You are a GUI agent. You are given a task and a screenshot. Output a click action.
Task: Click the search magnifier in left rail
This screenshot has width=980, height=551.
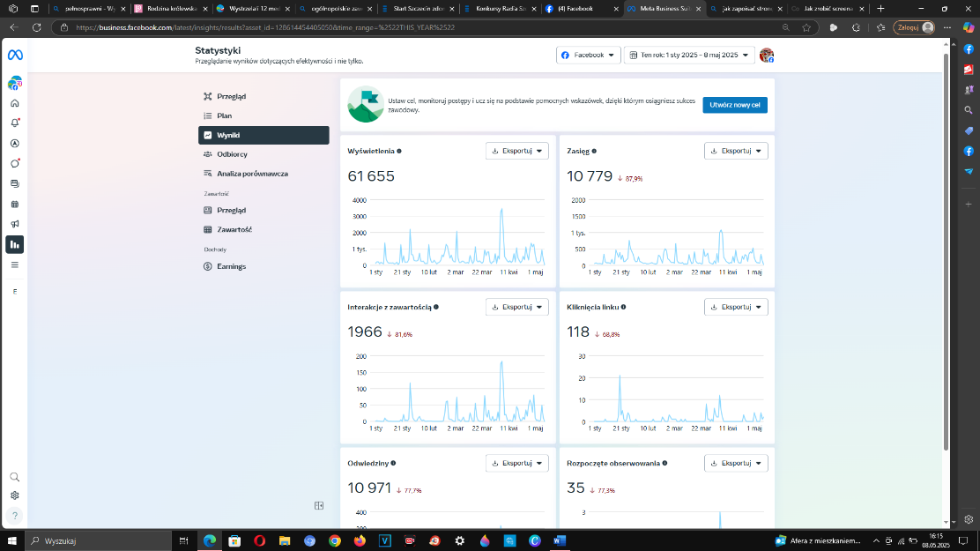pyautogui.click(x=15, y=477)
